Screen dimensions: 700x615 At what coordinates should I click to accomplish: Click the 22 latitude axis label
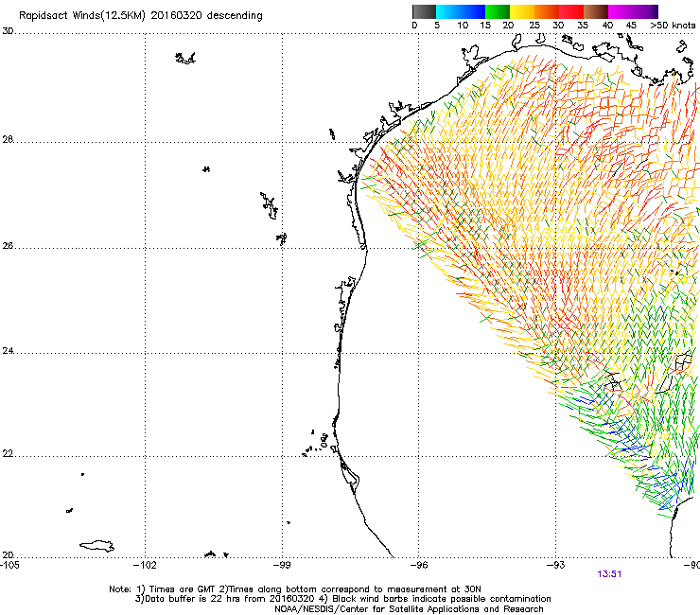8,454
